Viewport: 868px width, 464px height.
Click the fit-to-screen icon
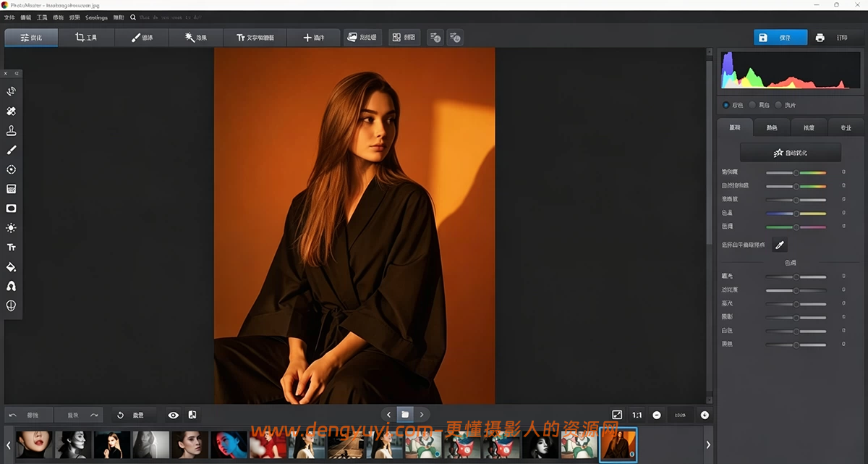(x=617, y=416)
